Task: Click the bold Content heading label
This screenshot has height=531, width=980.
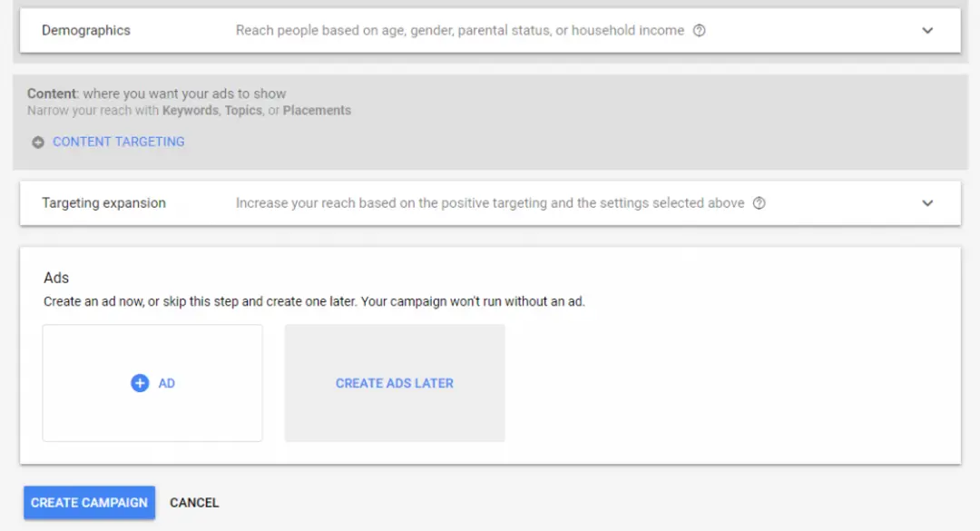Action: 51,93
